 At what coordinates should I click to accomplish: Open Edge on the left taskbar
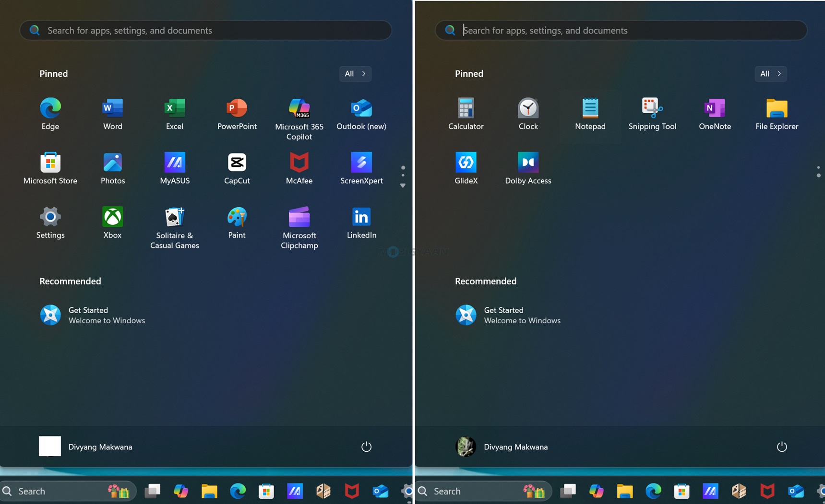click(238, 491)
